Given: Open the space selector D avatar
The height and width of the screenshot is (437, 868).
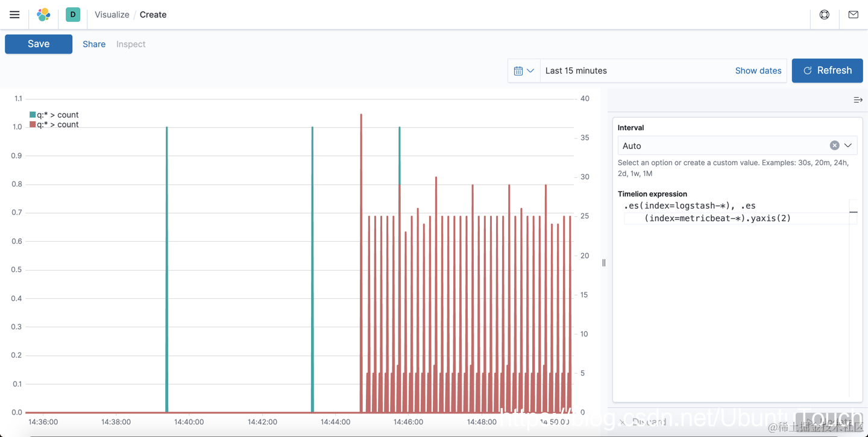Looking at the screenshot, I should [73, 14].
